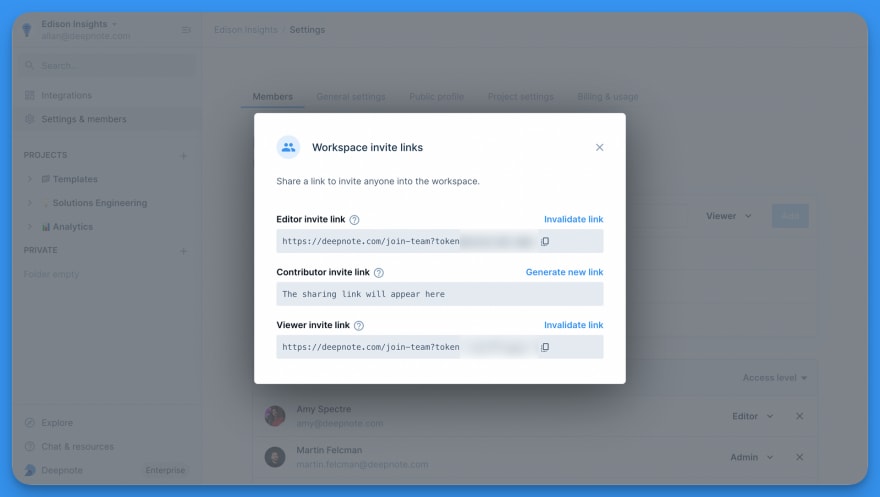
Task: Open Chat & resources in the sidebar
Action: (69, 447)
